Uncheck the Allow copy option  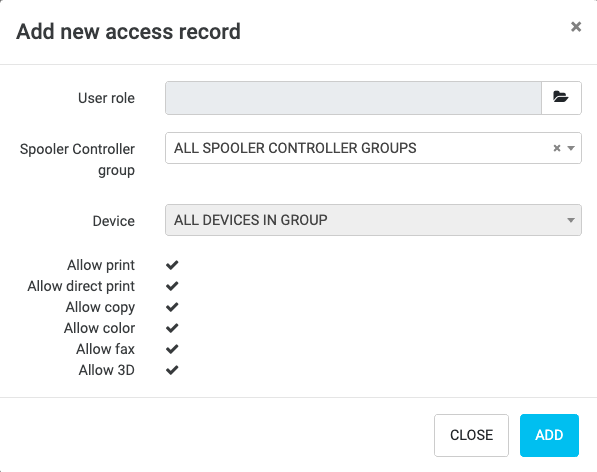[x=172, y=307]
